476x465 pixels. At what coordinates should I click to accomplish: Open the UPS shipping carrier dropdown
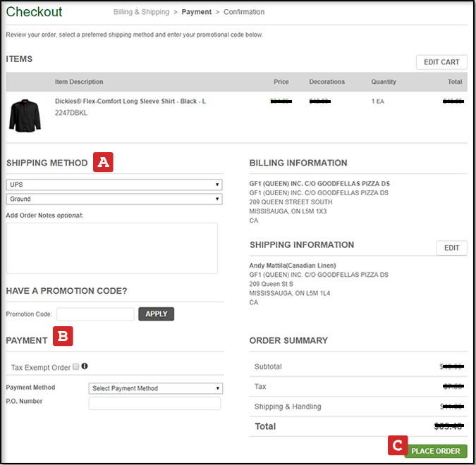tap(114, 185)
